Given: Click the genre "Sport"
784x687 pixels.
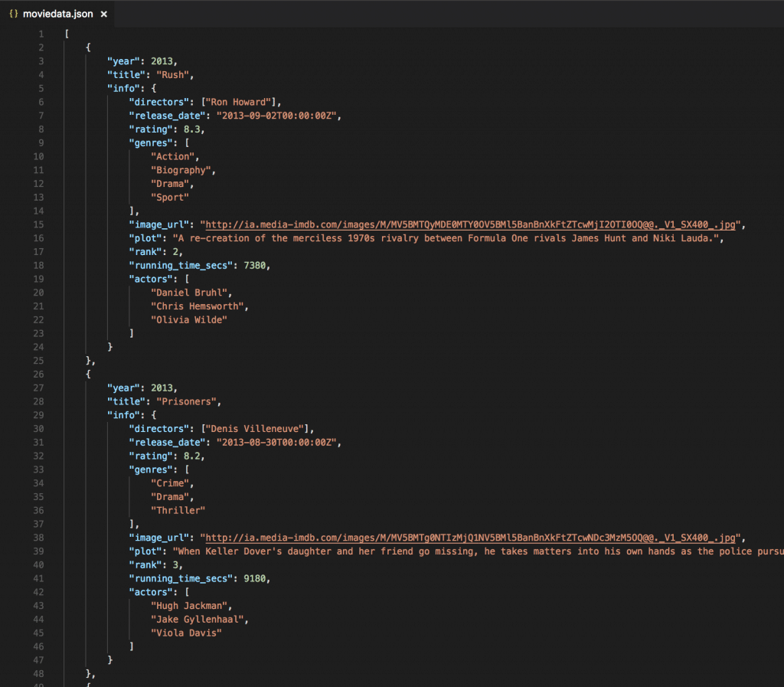Looking at the screenshot, I should point(170,198).
